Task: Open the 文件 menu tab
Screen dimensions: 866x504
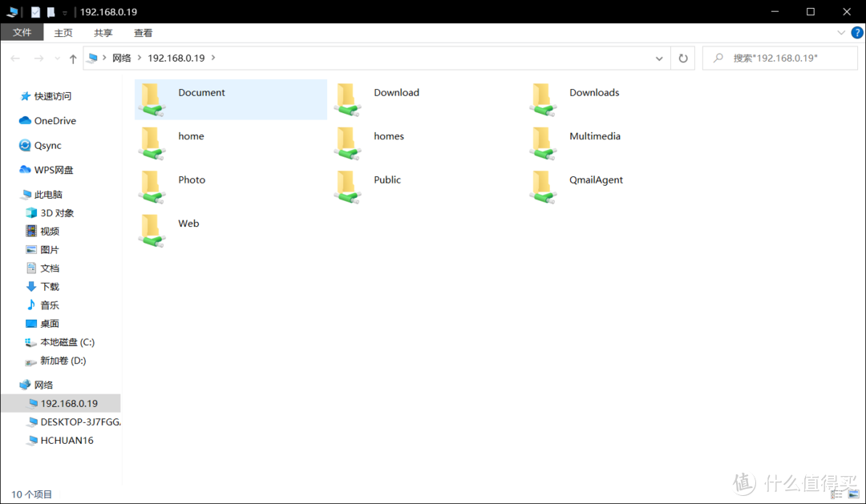Action: point(22,33)
